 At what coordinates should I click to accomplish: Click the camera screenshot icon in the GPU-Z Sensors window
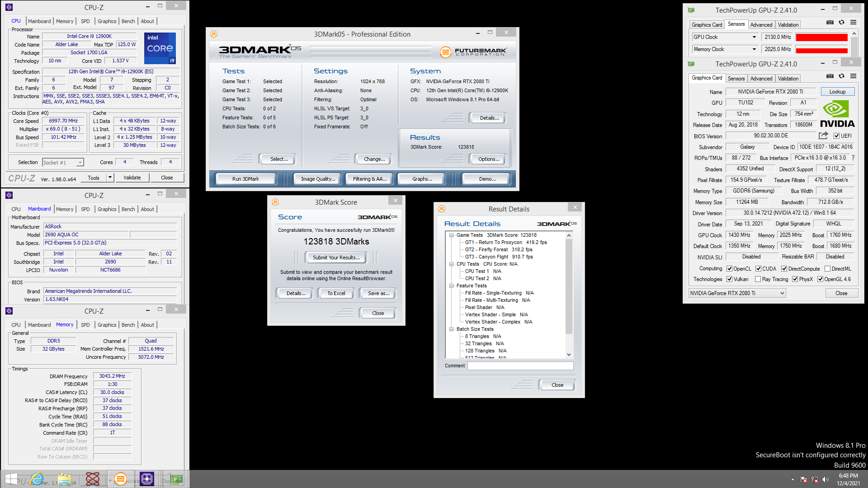[830, 22]
